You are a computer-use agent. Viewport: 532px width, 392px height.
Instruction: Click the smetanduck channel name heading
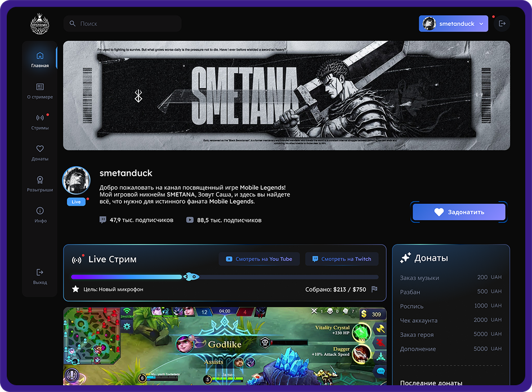click(x=126, y=173)
